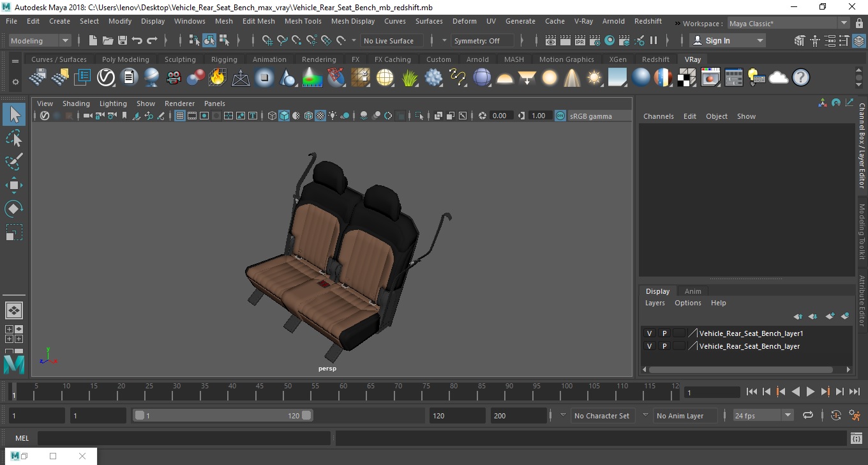The width and height of the screenshot is (868, 465).
Task: Activate the Move tool in the toolbox
Action: pyautogui.click(x=14, y=185)
